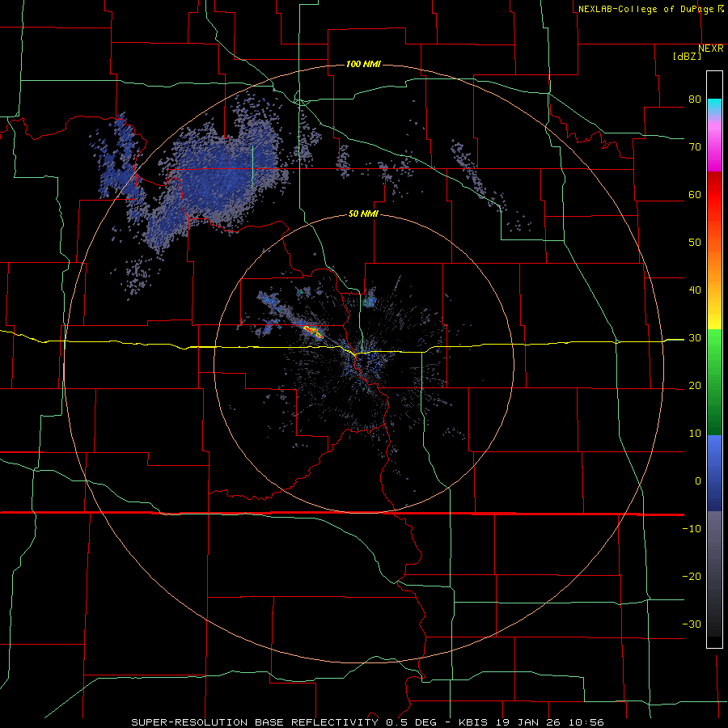728x728 pixels.
Task: Click the 20 dBZ scale value
Action: [695, 386]
